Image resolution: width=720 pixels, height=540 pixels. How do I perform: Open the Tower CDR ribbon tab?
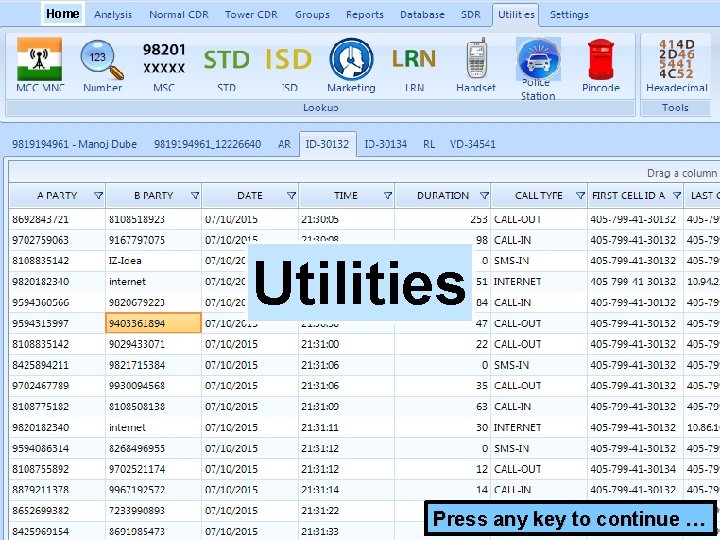(251, 15)
